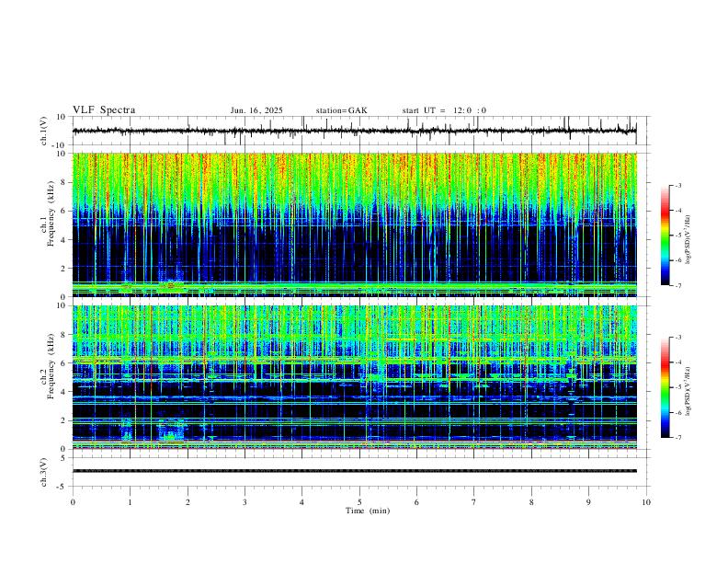Click the 'start UT = 12:0 :0' text
Screen dimensions: 728x563
pos(444,110)
